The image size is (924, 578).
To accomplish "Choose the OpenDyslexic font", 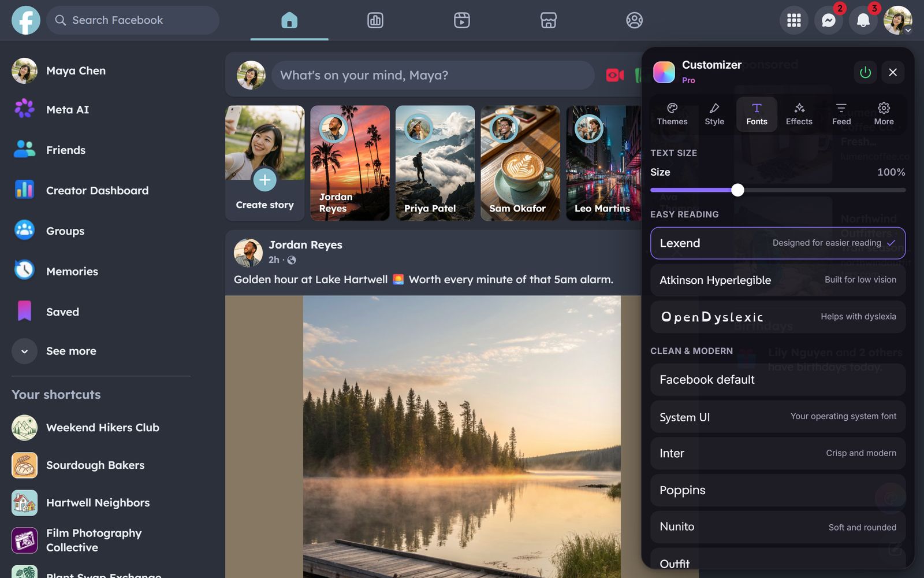I will (778, 317).
